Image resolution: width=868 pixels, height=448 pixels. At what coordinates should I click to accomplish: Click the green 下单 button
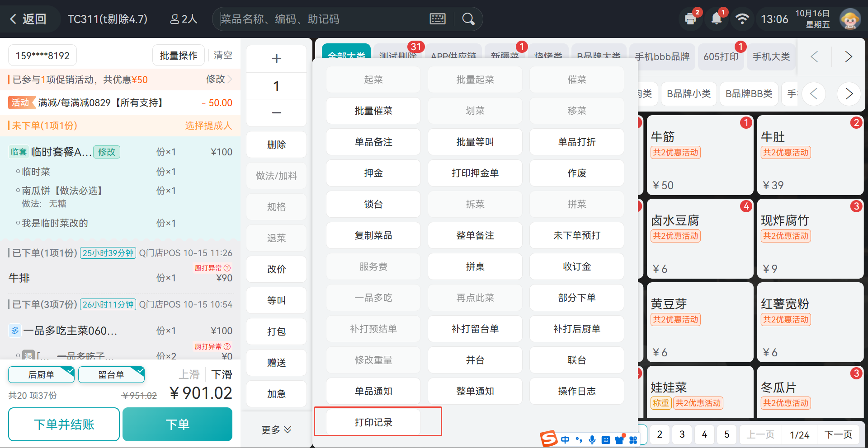[177, 425]
